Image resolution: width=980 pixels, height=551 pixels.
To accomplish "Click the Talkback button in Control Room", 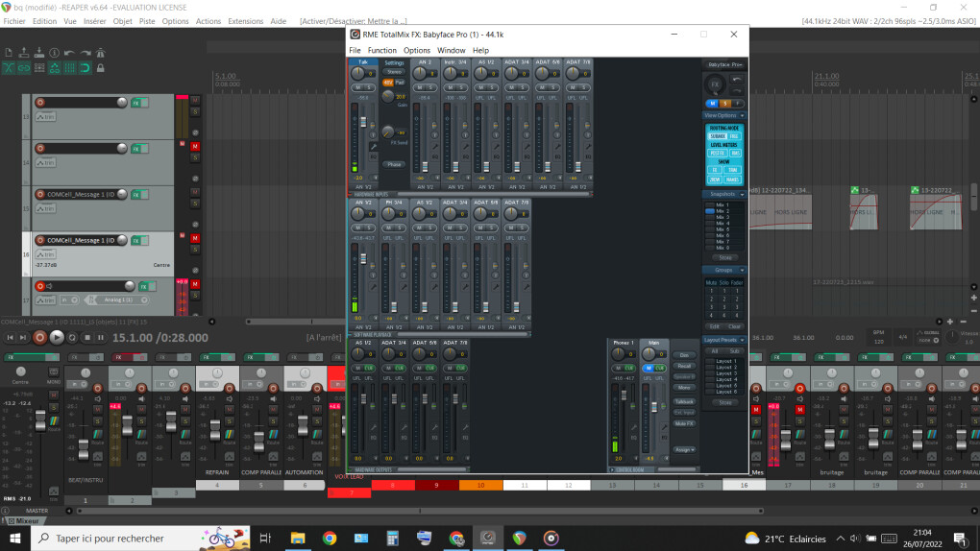I will pos(684,401).
